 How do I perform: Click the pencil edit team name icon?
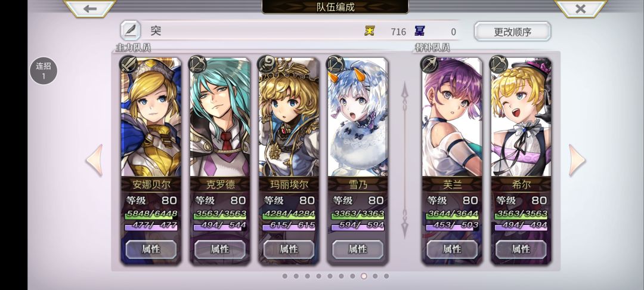pyautogui.click(x=131, y=30)
